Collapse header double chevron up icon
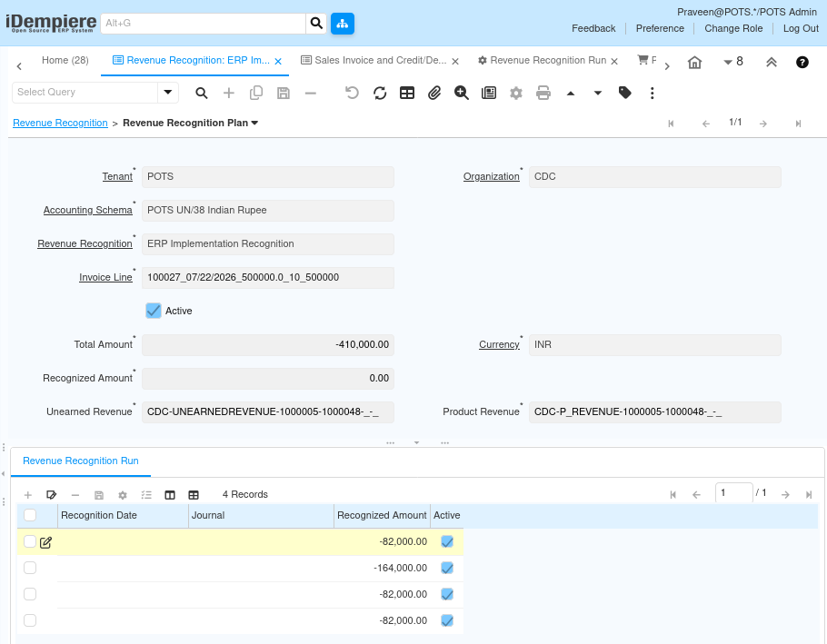 pos(771,63)
